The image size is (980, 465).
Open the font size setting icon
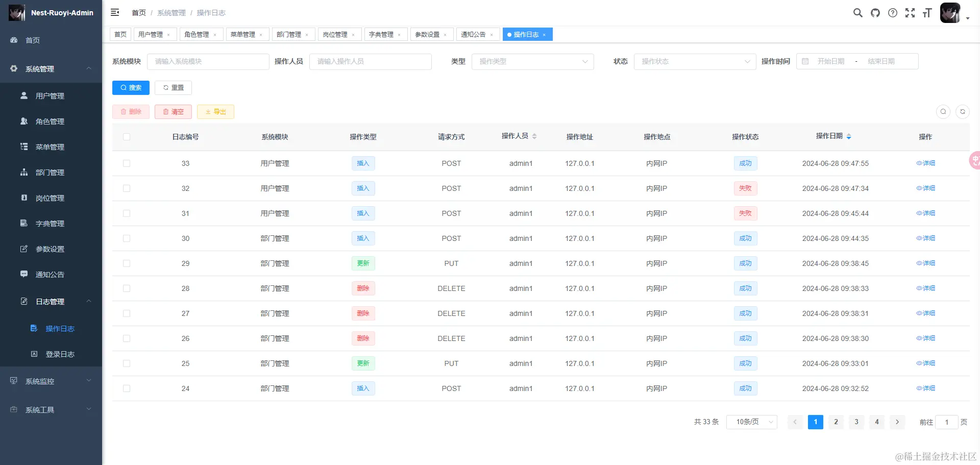click(927, 13)
